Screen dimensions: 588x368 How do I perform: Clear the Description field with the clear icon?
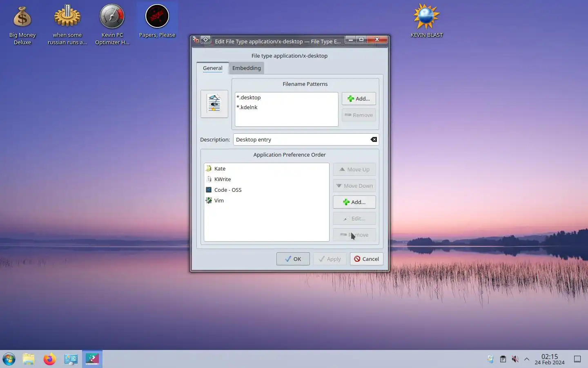374,139
